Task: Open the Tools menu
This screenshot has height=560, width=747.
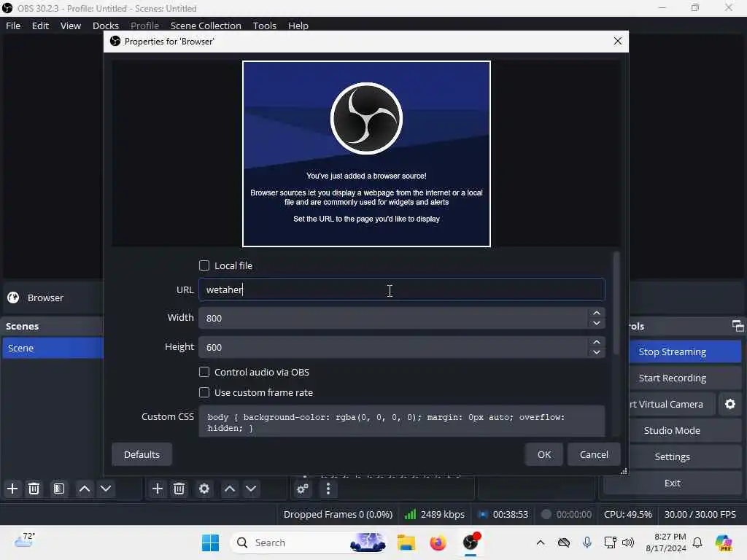Action: click(x=264, y=26)
